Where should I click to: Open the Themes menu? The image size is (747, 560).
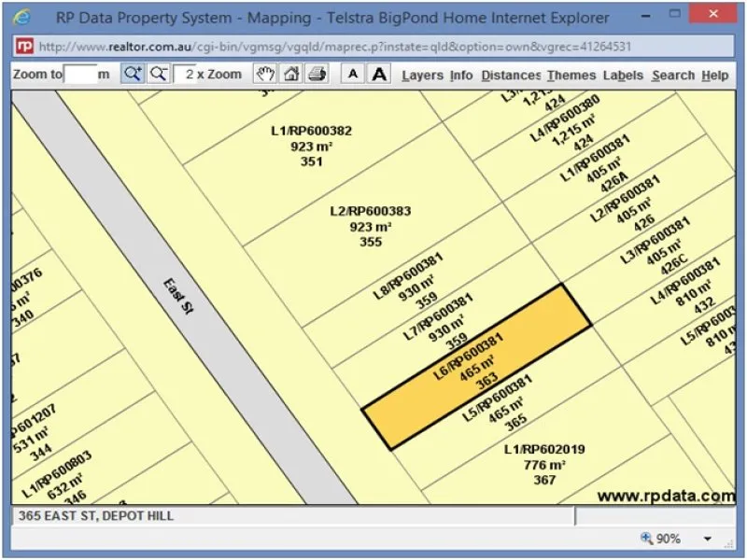coord(571,76)
